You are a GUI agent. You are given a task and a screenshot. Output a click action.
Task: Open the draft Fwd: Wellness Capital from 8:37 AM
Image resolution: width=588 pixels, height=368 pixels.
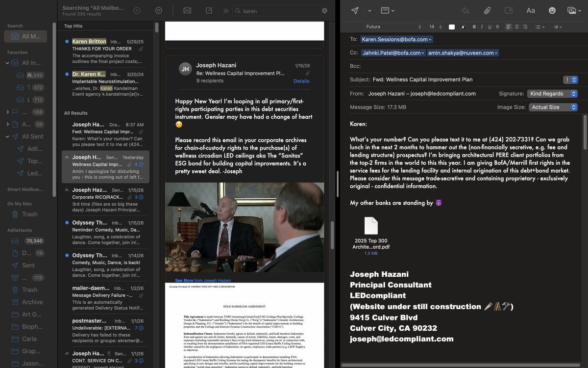point(105,134)
